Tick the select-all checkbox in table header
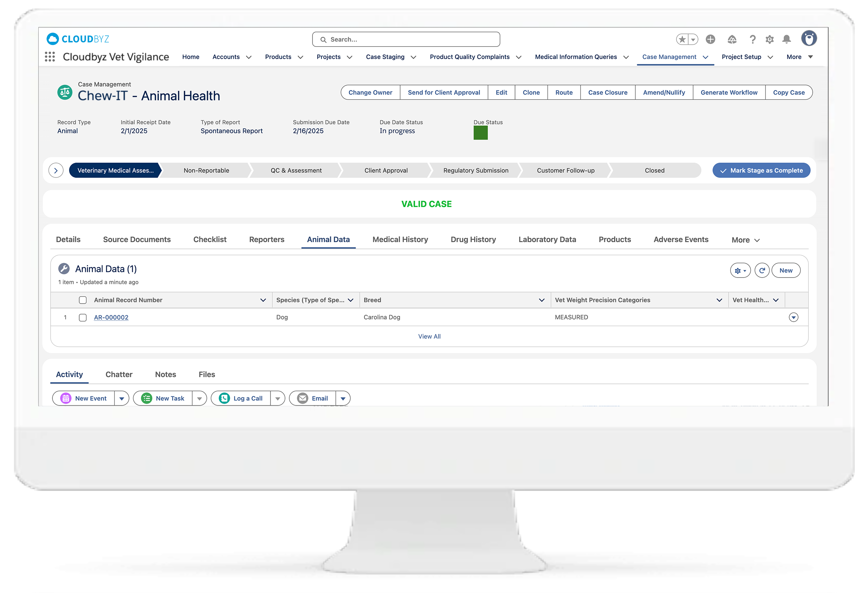Viewport: 868px width, 601px height. (x=82, y=300)
